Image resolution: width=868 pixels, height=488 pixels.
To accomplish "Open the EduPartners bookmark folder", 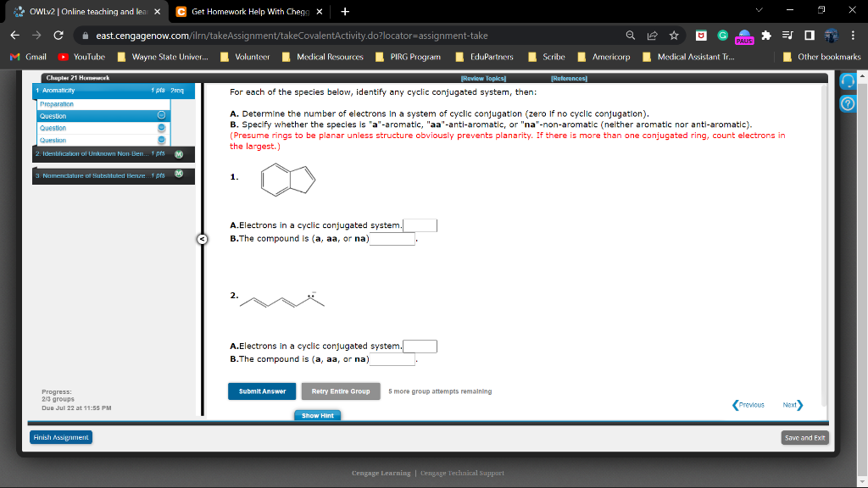I will 484,57.
